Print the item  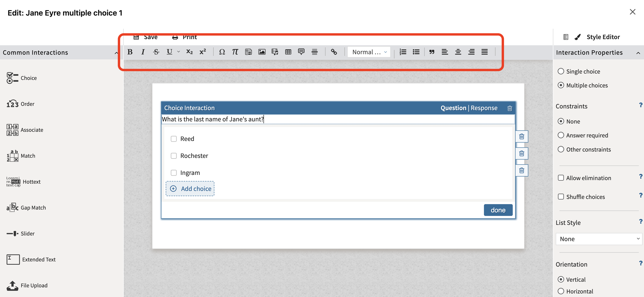184,37
